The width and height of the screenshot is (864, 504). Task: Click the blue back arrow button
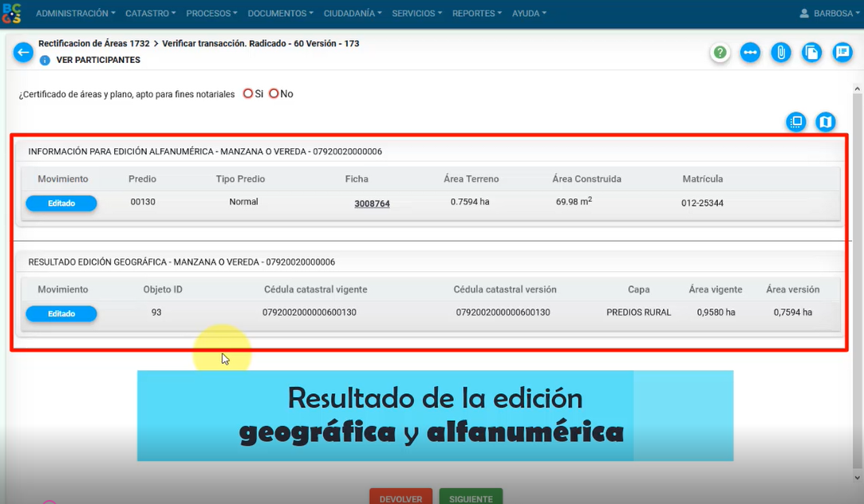(23, 53)
